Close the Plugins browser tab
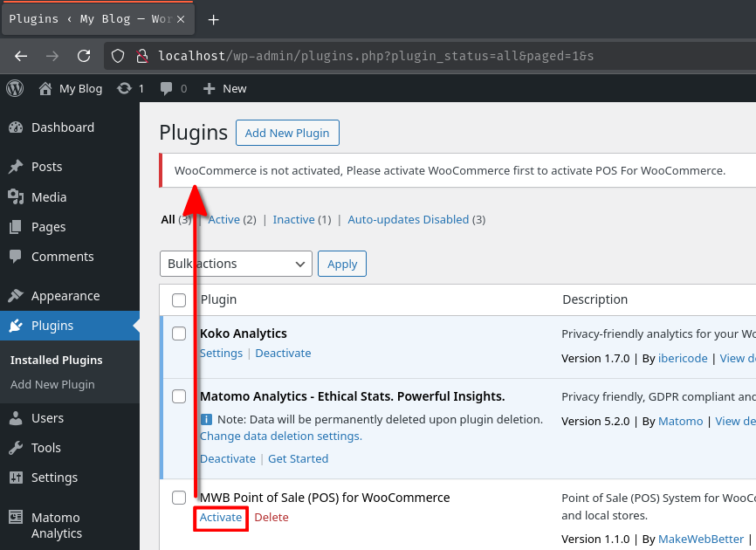Image resolution: width=756 pixels, height=550 pixels. coord(181,19)
